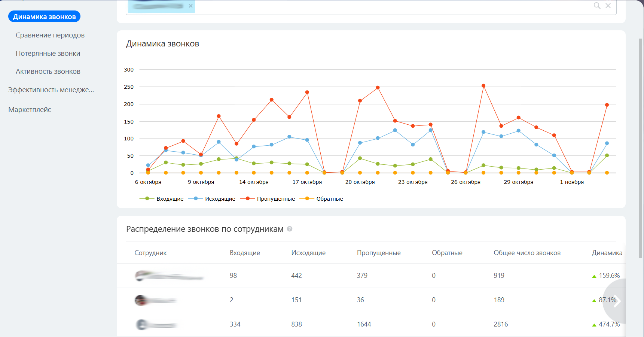Go to Потерянные звонки report
This screenshot has width=644, height=337.
48,54
